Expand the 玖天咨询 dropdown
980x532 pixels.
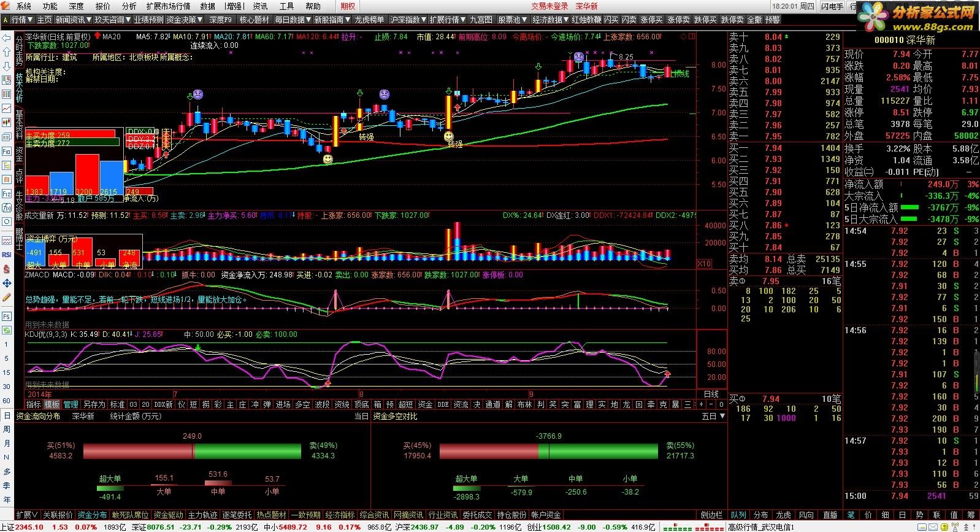tap(112, 20)
